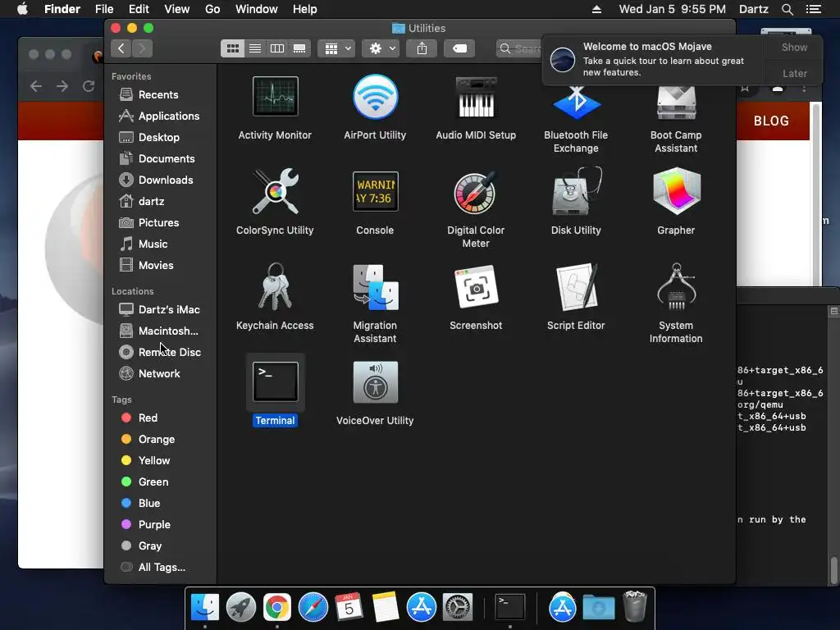
Task: Switch Finder to icon view
Action: [232, 48]
